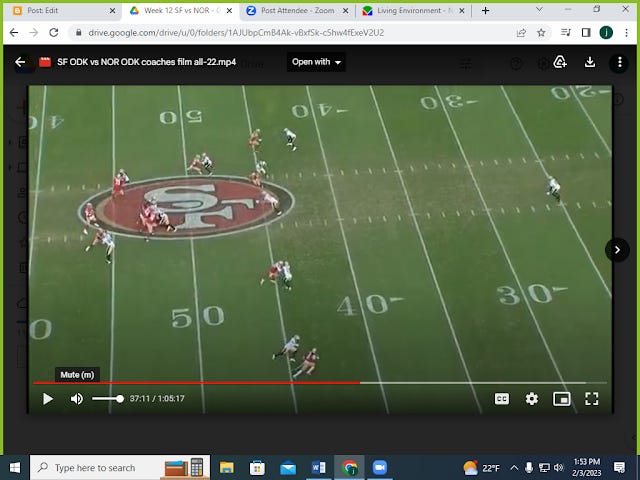This screenshot has height=480, width=640.
Task: Click the video time 37:11 / 1:05:17
Action: (x=157, y=399)
